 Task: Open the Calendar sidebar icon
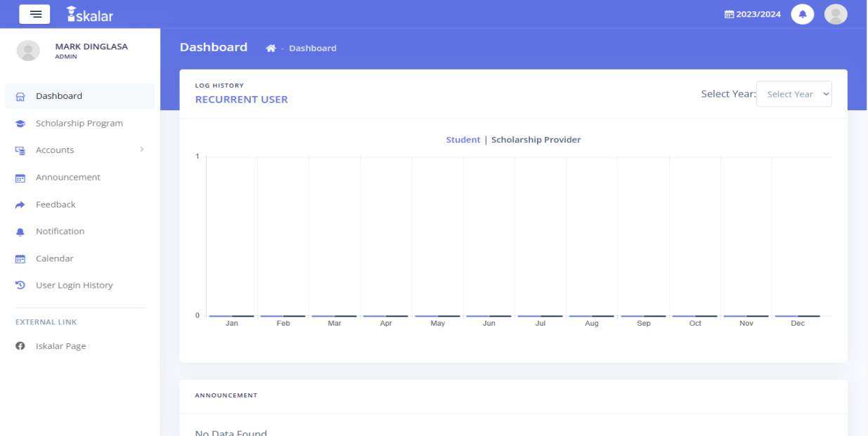(x=19, y=258)
